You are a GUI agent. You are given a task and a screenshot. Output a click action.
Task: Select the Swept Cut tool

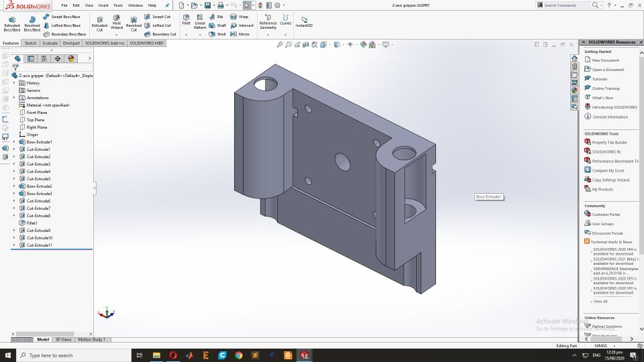pyautogui.click(x=157, y=17)
